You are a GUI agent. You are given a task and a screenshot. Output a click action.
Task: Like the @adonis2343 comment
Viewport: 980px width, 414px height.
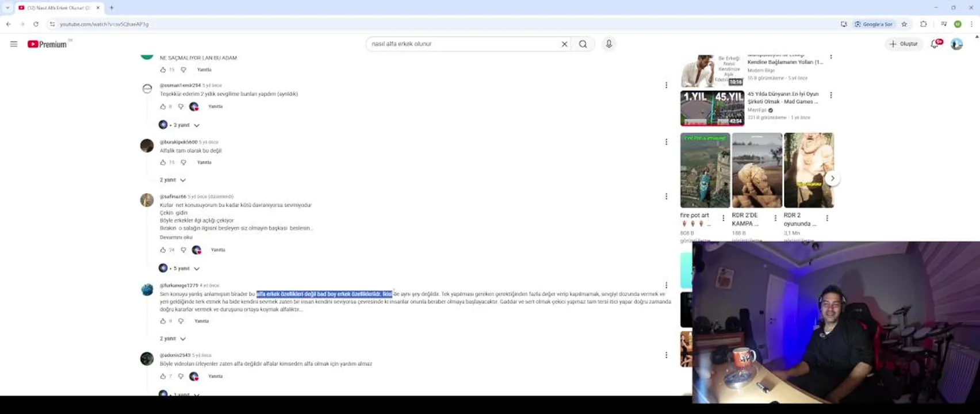(163, 376)
